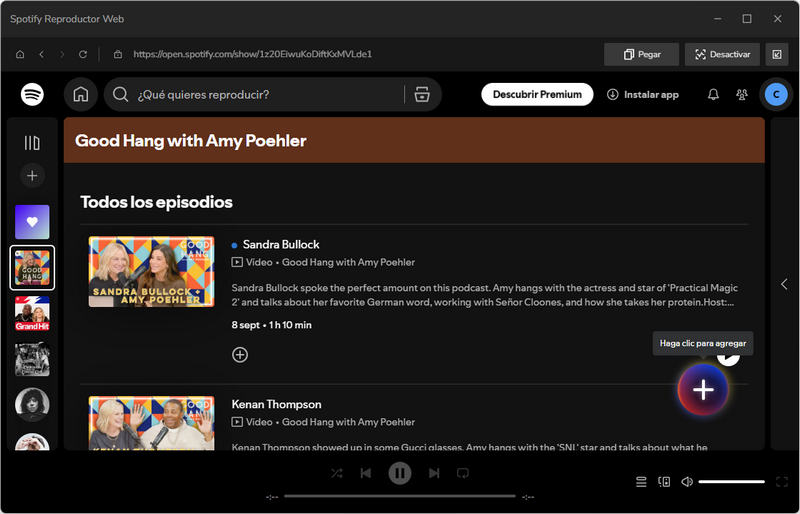Click the floating colorful add button
800x514 pixels.
point(703,389)
